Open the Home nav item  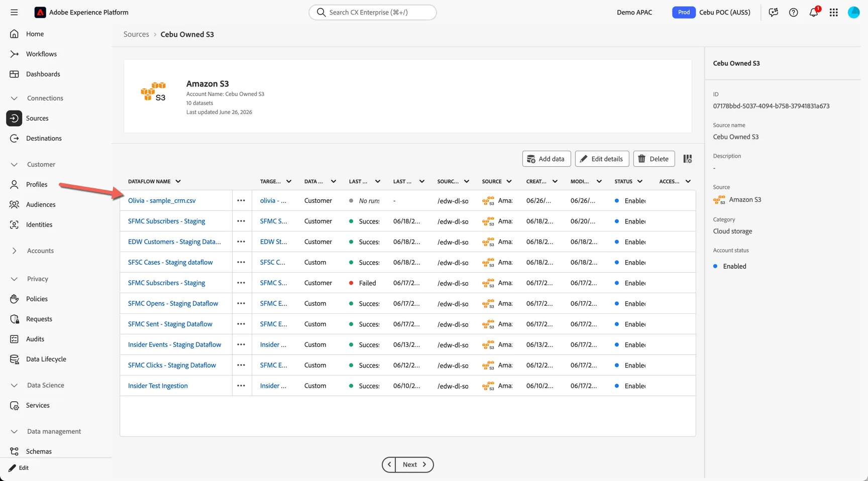pos(34,34)
